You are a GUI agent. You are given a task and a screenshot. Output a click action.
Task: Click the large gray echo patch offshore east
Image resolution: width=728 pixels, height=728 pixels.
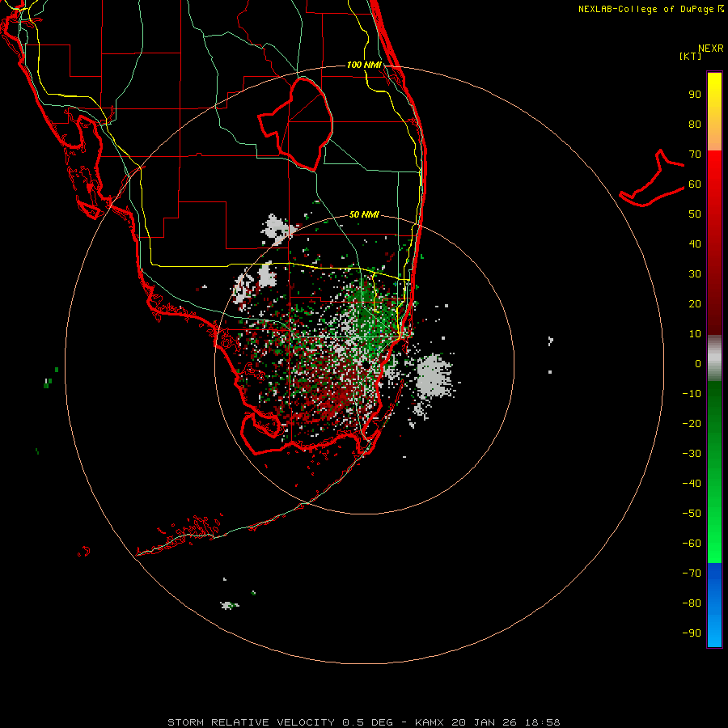click(x=434, y=376)
